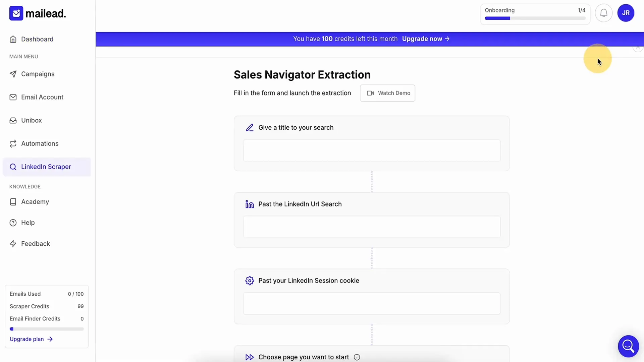Click the Onboarding progress bar
This screenshot has height=362, width=644.
(535, 18)
